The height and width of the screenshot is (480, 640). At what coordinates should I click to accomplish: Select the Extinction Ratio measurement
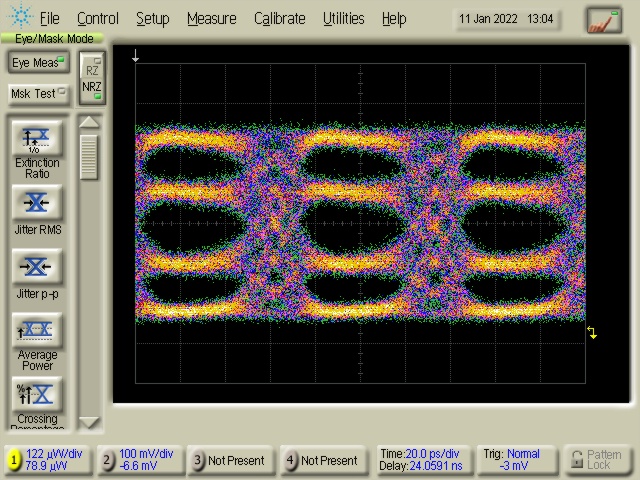coord(37,138)
